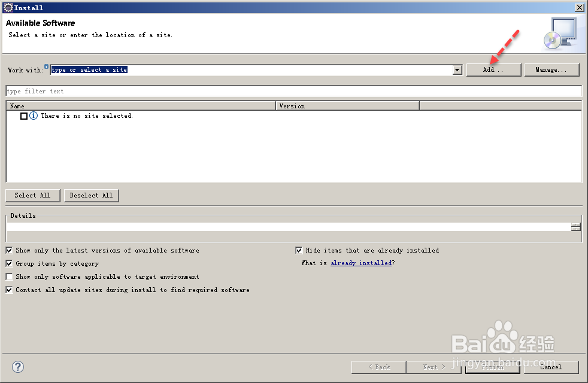Click the help question mark icon
Viewport: 588px width, 383px height.
[x=18, y=367]
